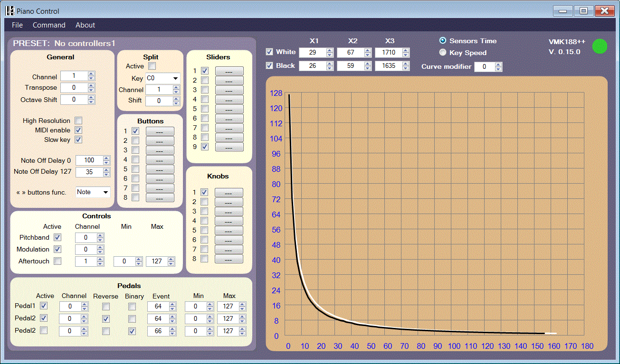620x364 pixels.
Task: Click the Slider 1 assignment button
Action: coord(229,71)
